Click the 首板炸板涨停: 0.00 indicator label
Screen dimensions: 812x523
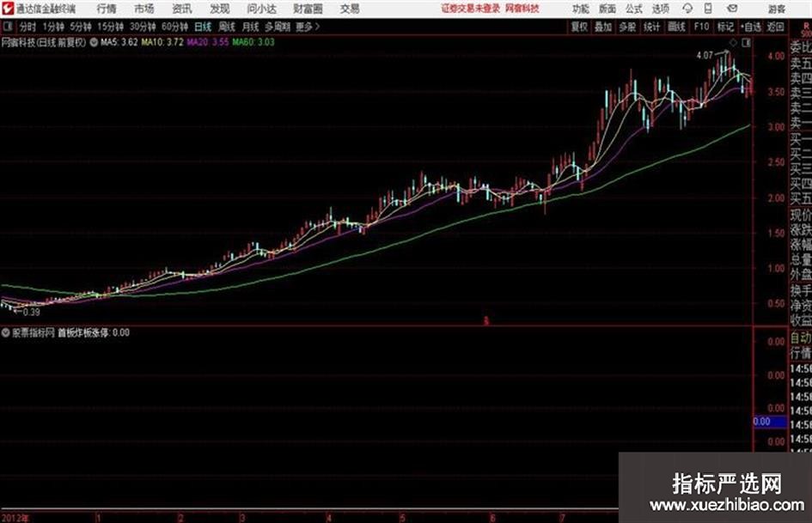pyautogui.click(x=93, y=333)
